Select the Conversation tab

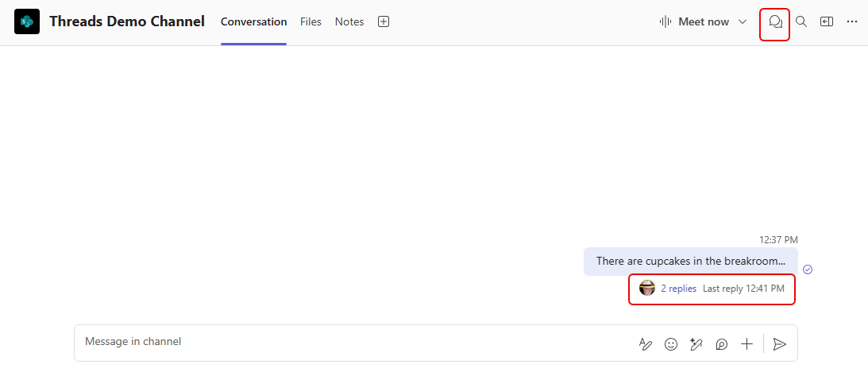tap(253, 22)
